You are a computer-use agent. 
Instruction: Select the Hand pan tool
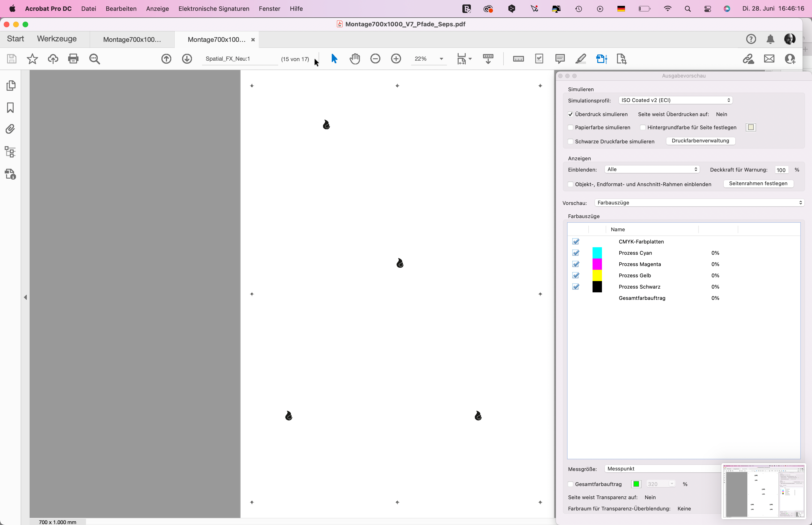355,59
